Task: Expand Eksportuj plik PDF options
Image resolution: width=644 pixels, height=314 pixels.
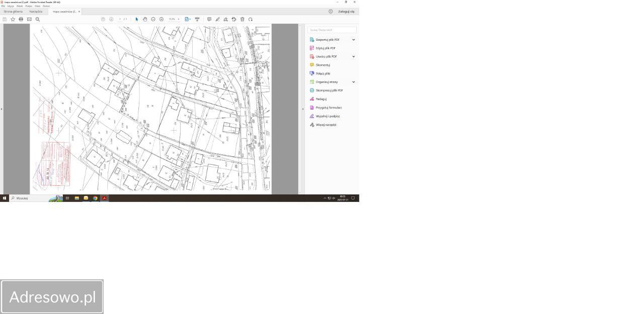Action: 353,40
